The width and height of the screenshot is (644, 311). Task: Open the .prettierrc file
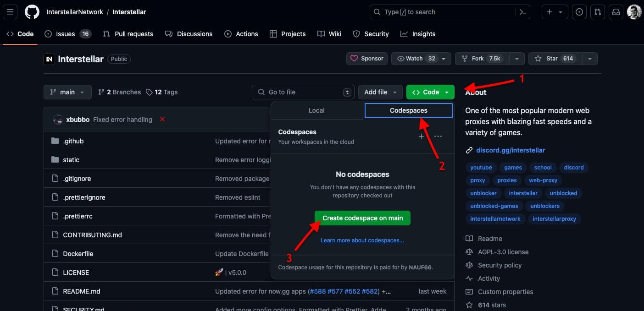(x=78, y=216)
